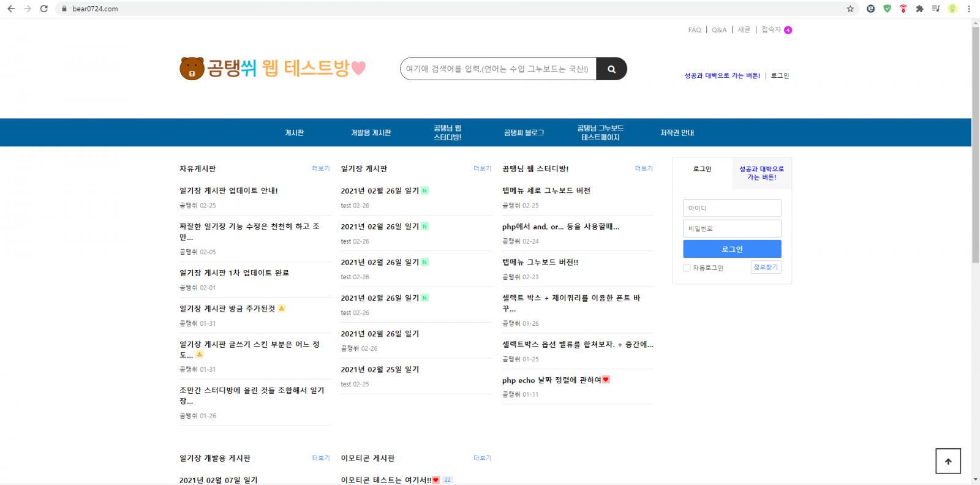Open the 게시판 navigation menu item
This screenshot has height=485, width=980.
[x=294, y=133]
